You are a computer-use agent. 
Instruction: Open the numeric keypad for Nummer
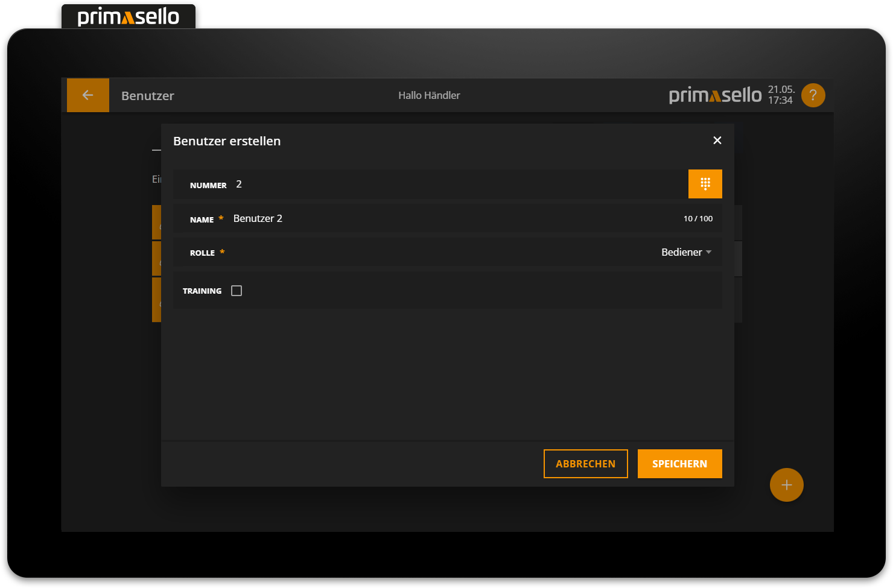click(x=705, y=184)
